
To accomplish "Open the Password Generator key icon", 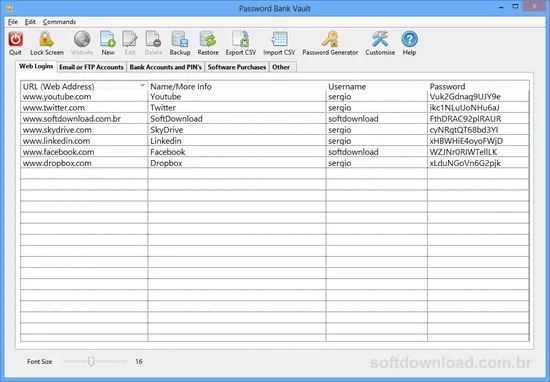I will tap(330, 39).
